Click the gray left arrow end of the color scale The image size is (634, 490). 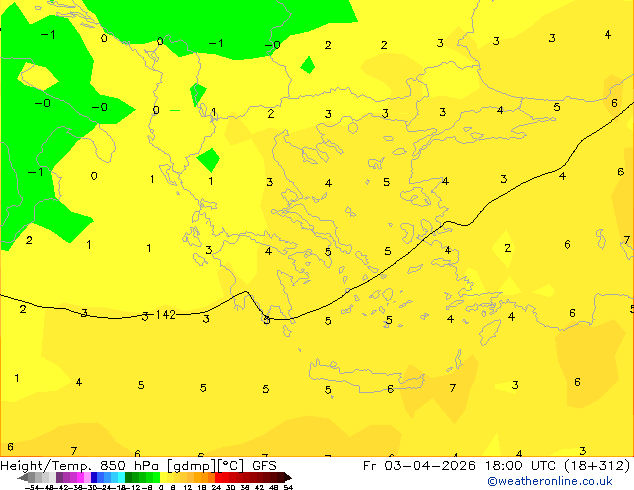point(23,477)
